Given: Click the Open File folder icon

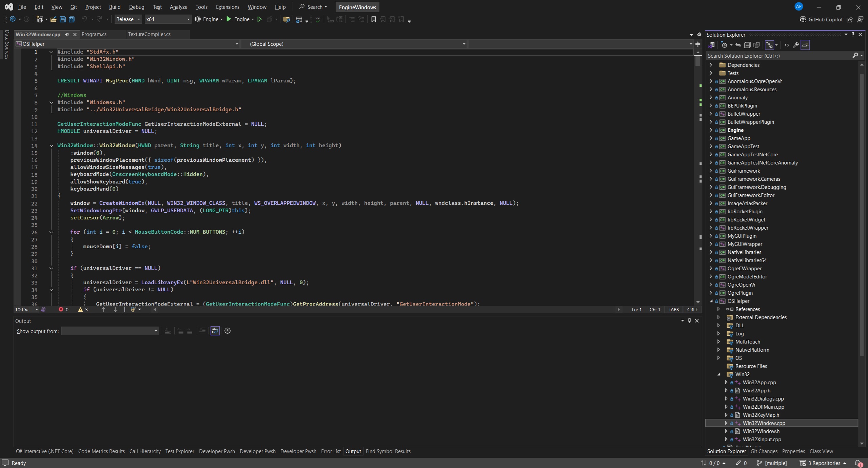Looking at the screenshot, I should click(x=53, y=19).
